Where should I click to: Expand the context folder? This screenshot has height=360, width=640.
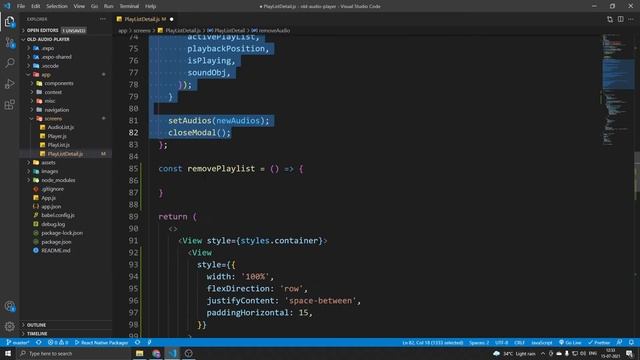click(66, 92)
